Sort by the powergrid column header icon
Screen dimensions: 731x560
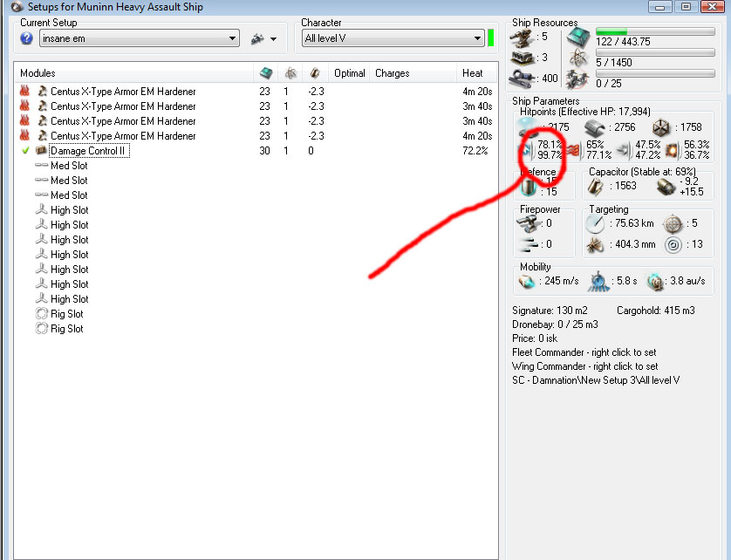[290, 72]
